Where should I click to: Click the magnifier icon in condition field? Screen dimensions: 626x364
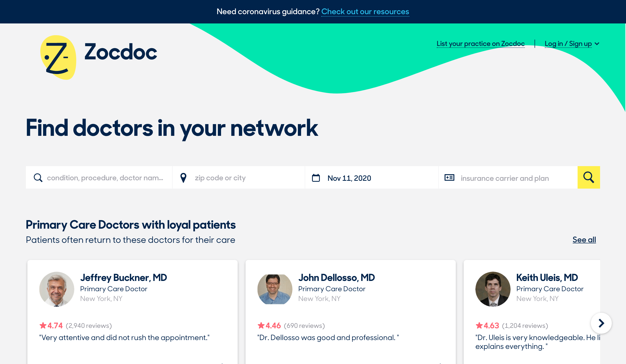point(38,178)
